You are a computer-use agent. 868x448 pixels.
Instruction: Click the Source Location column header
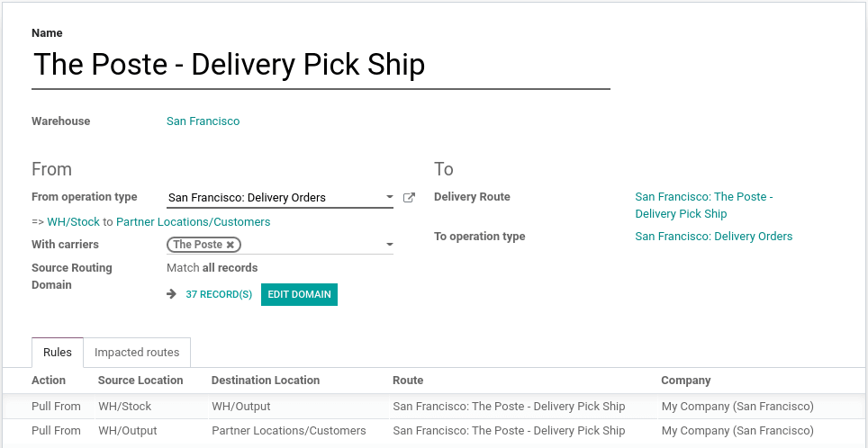click(140, 381)
